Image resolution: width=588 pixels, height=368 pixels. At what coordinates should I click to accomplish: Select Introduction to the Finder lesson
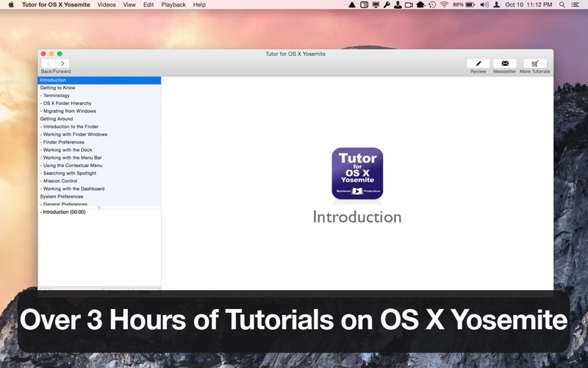(99, 127)
